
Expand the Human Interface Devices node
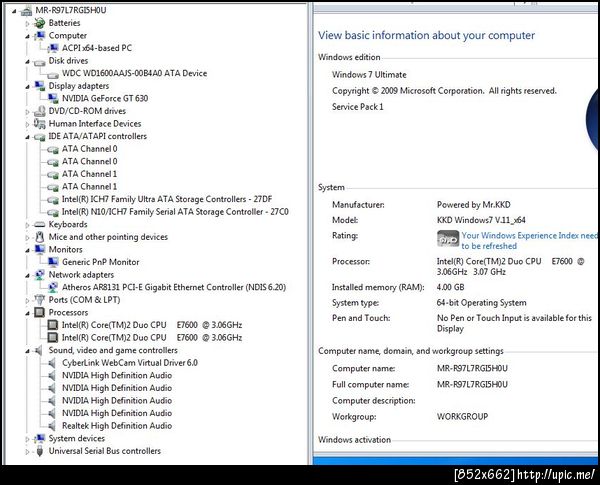[x=27, y=124]
